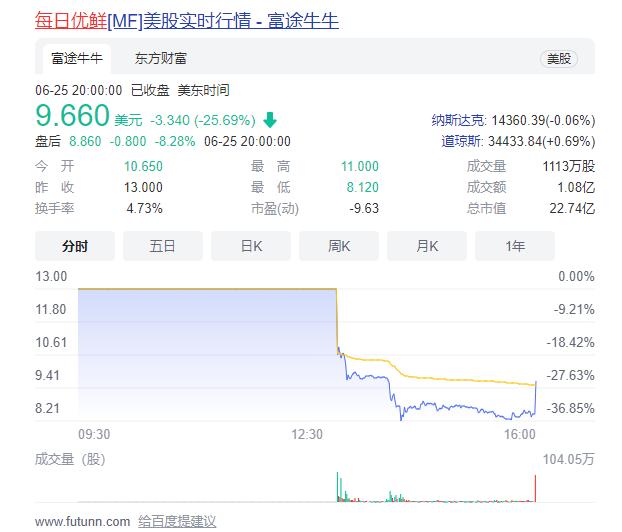This screenshot has width=622, height=532.
Task: Click the blue price line spike at 16:00
Action: [x=536, y=398]
